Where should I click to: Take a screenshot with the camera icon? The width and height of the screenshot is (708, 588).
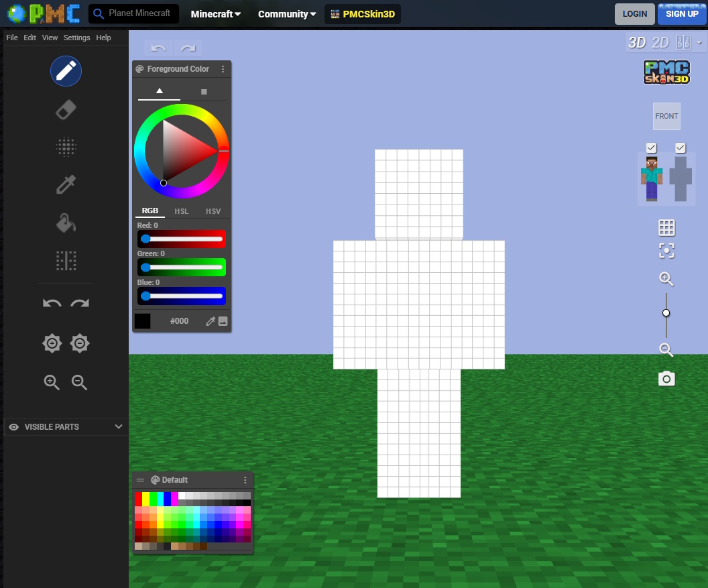[666, 378]
